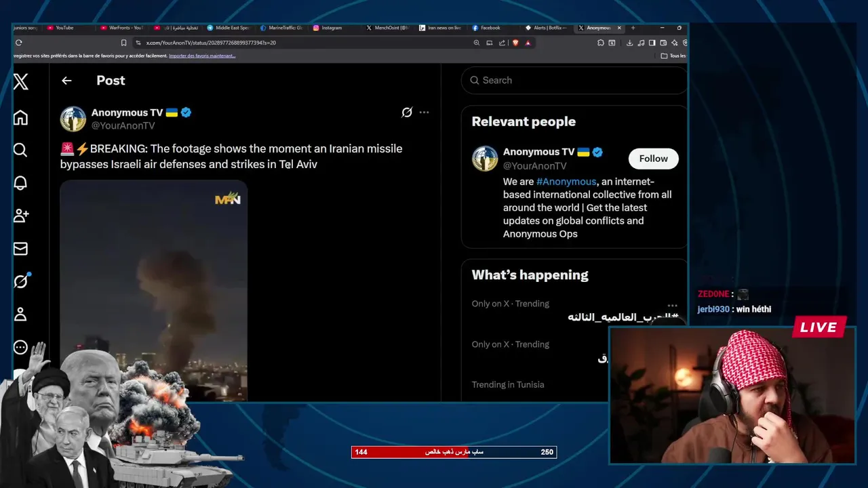Focus the X Search field
Image resolution: width=868 pixels, height=488 pixels.
[x=574, y=80]
